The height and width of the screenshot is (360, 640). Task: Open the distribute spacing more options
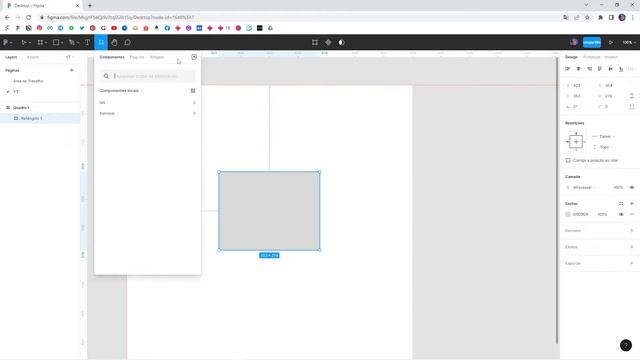pyautogui.click(x=631, y=69)
